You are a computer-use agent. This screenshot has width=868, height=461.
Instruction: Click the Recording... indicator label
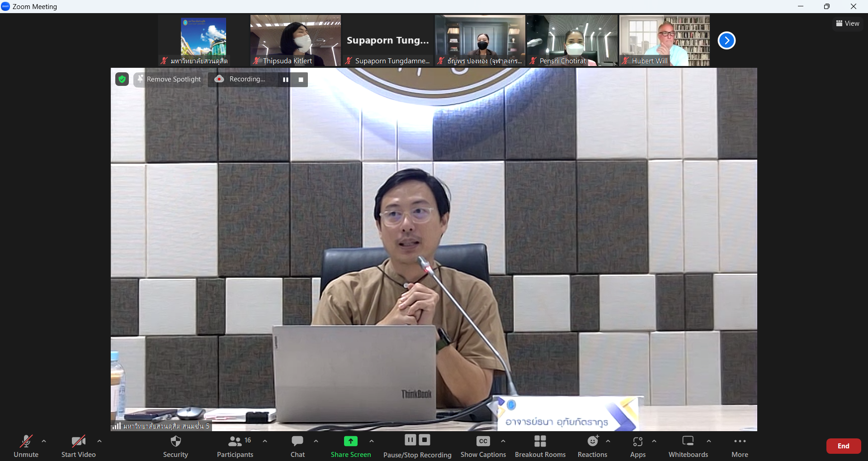[x=247, y=79]
